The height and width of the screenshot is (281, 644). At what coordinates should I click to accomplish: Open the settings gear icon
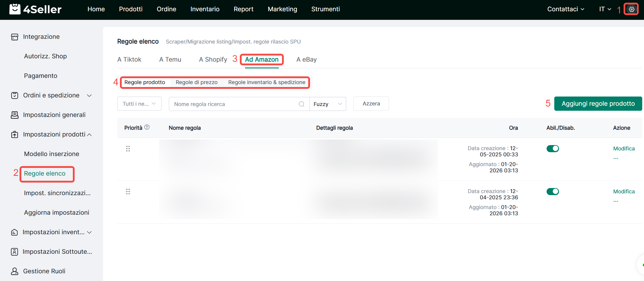[631, 9]
